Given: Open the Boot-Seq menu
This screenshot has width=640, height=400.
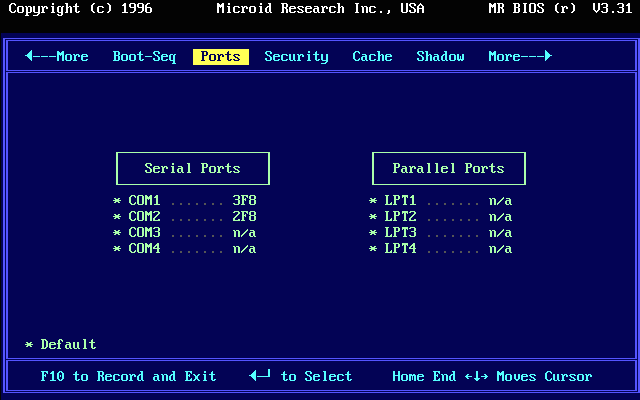Looking at the screenshot, I should tap(144, 56).
